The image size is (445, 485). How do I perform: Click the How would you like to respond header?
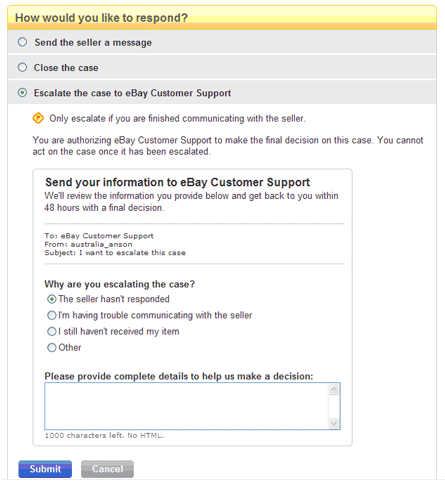click(101, 18)
